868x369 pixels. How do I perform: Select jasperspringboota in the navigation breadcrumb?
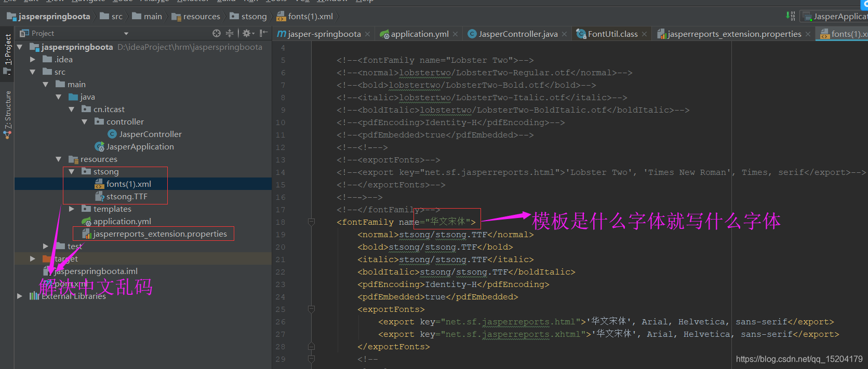click(48, 17)
